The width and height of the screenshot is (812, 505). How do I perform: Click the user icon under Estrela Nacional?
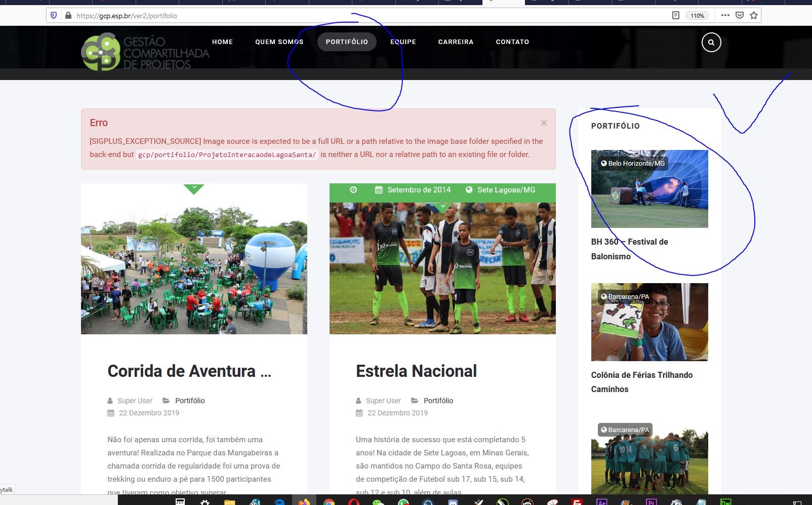click(x=359, y=401)
